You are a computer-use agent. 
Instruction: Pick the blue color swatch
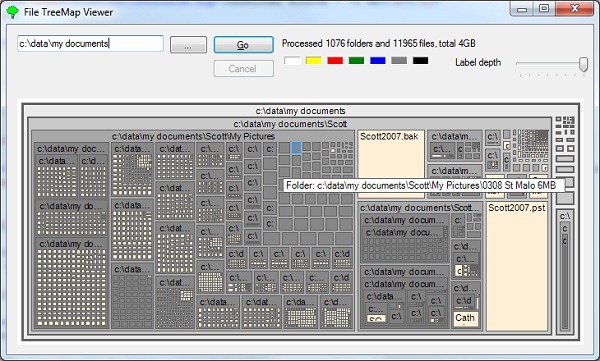click(x=378, y=60)
